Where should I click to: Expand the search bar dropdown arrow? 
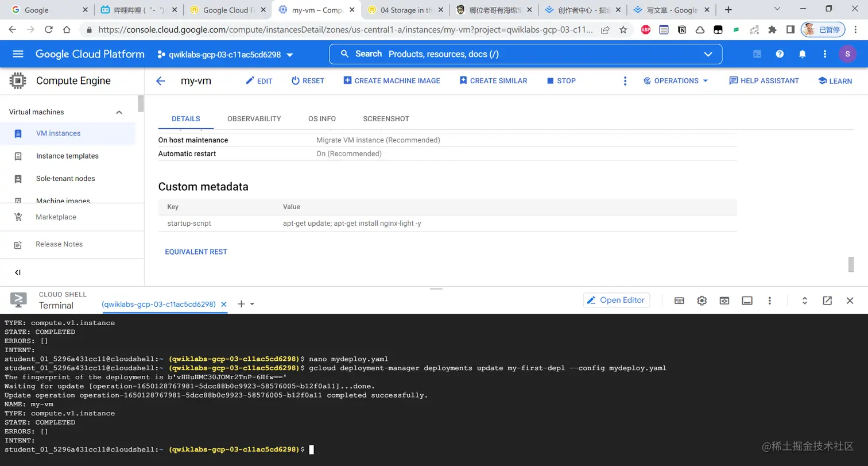(708, 54)
